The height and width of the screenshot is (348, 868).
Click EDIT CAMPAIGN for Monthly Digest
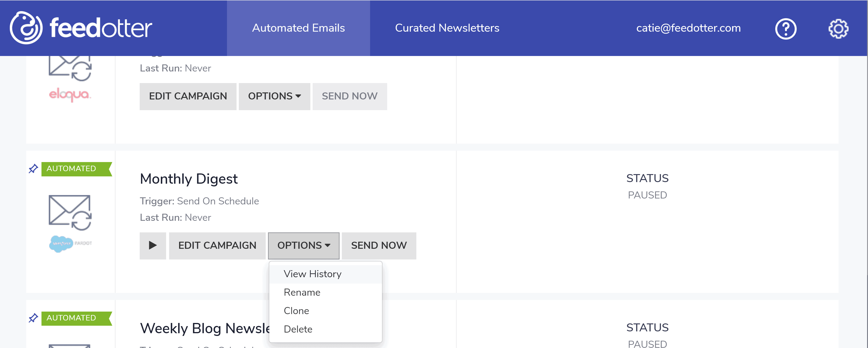click(217, 246)
